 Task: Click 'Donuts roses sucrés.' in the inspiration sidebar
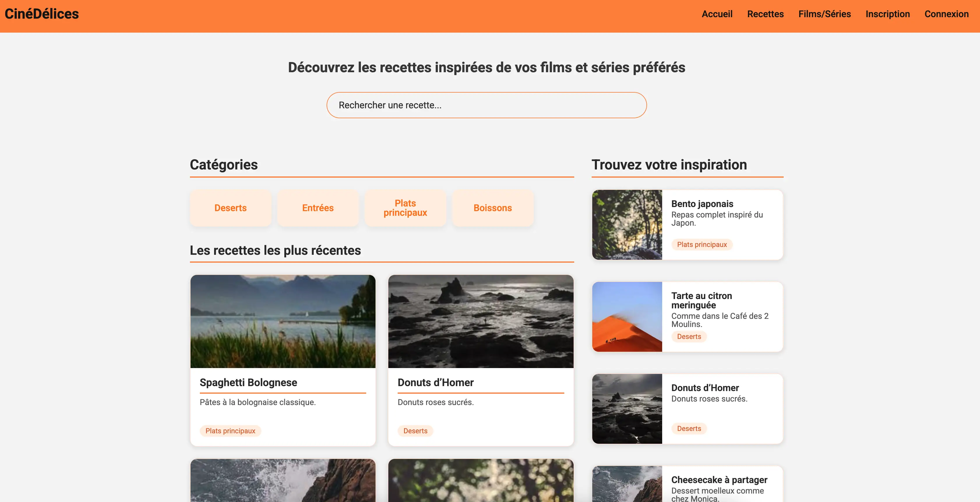point(709,399)
